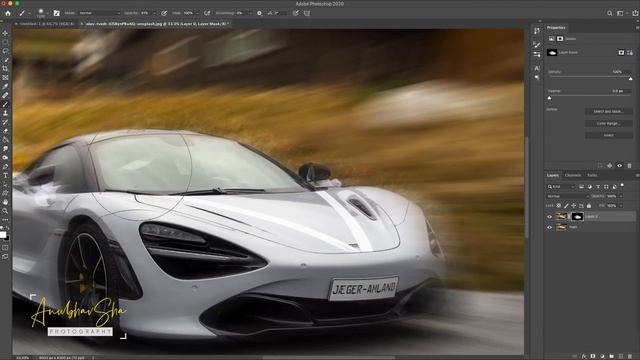Click Apply Mask icon in Properties footer
This screenshot has height=360, width=640.
tap(610, 166)
